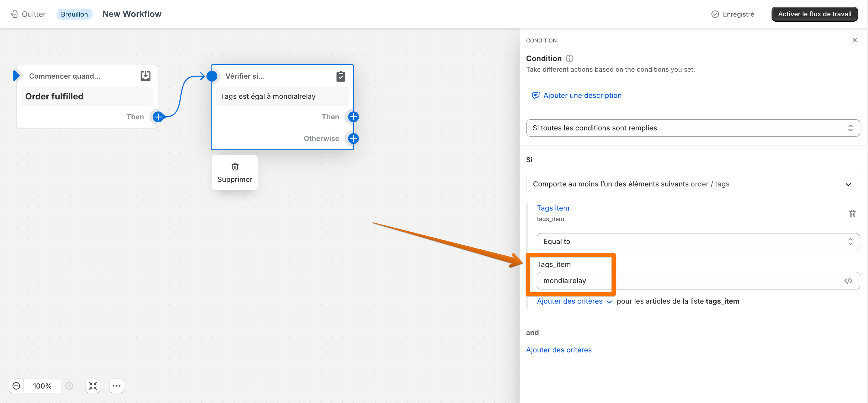The image size is (868, 403).
Task: Zoom out with minus icon
Action: (x=16, y=386)
